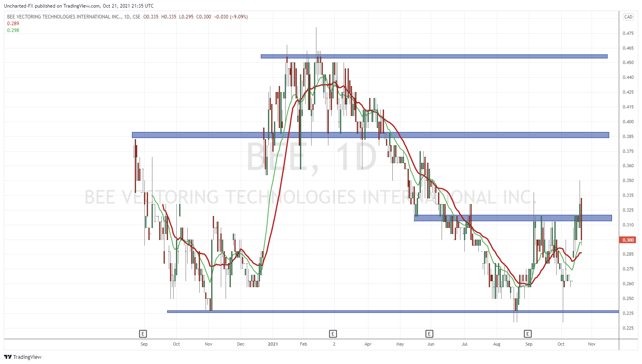Click the 0.225 price axis label
Viewport: 642px width, 364px height.
pos(628,328)
